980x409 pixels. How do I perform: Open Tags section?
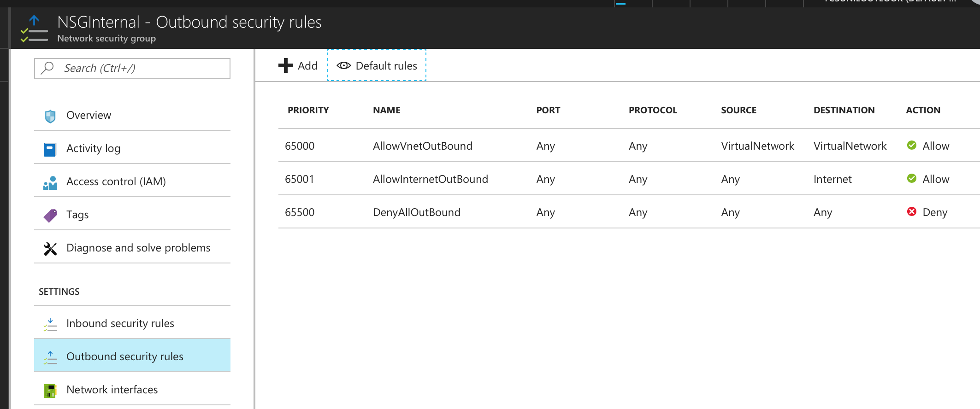coord(132,215)
